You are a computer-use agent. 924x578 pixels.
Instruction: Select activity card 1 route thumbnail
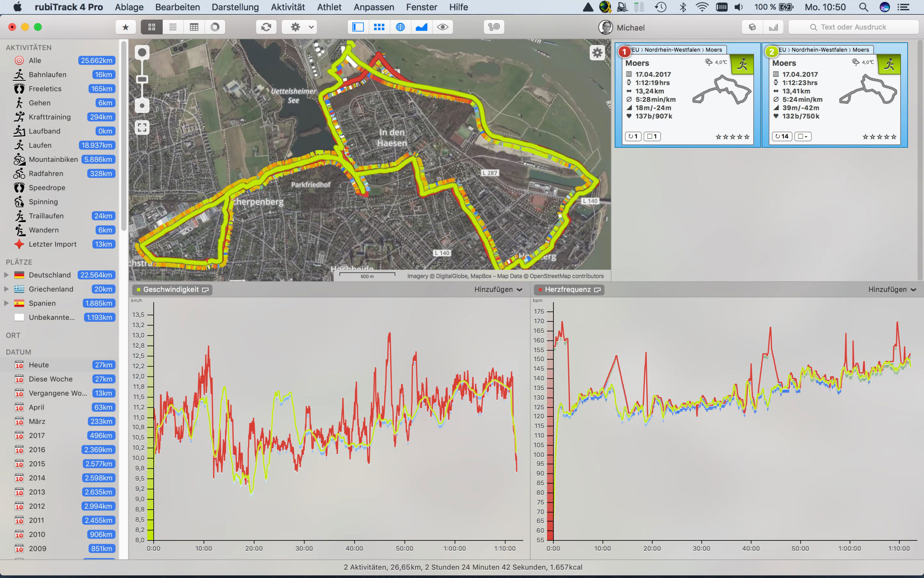coord(722,90)
